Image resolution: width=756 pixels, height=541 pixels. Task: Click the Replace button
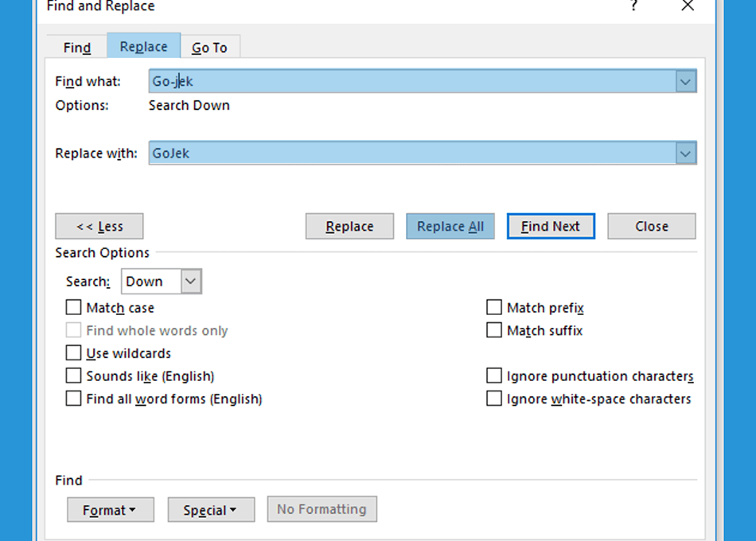(x=349, y=226)
